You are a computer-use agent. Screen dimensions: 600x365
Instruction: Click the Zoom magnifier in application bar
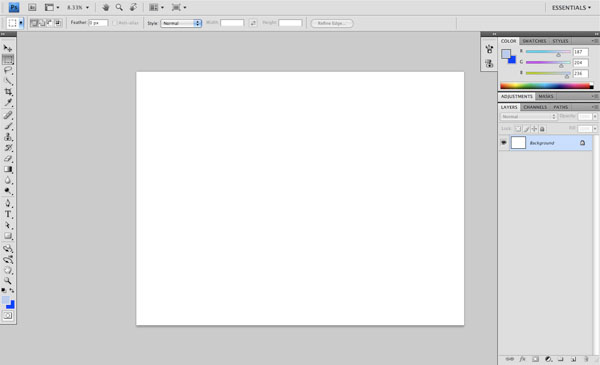119,7
